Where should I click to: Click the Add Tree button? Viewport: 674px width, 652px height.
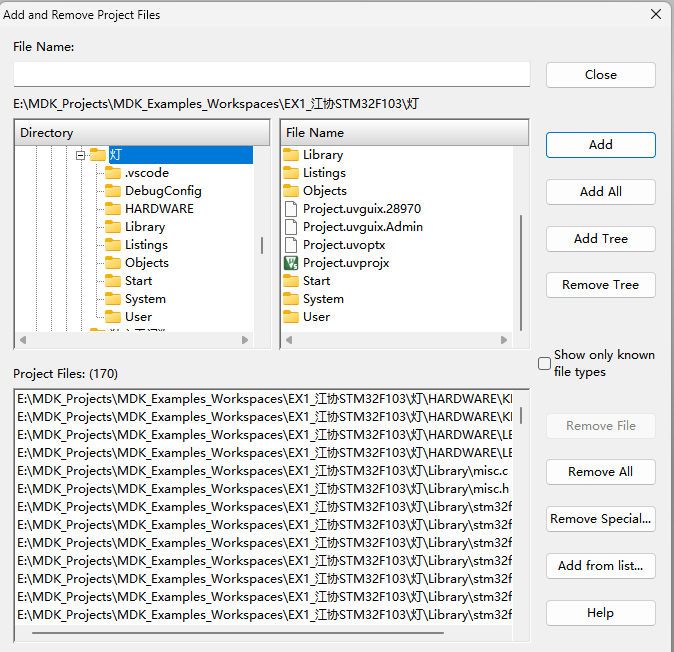click(x=600, y=239)
